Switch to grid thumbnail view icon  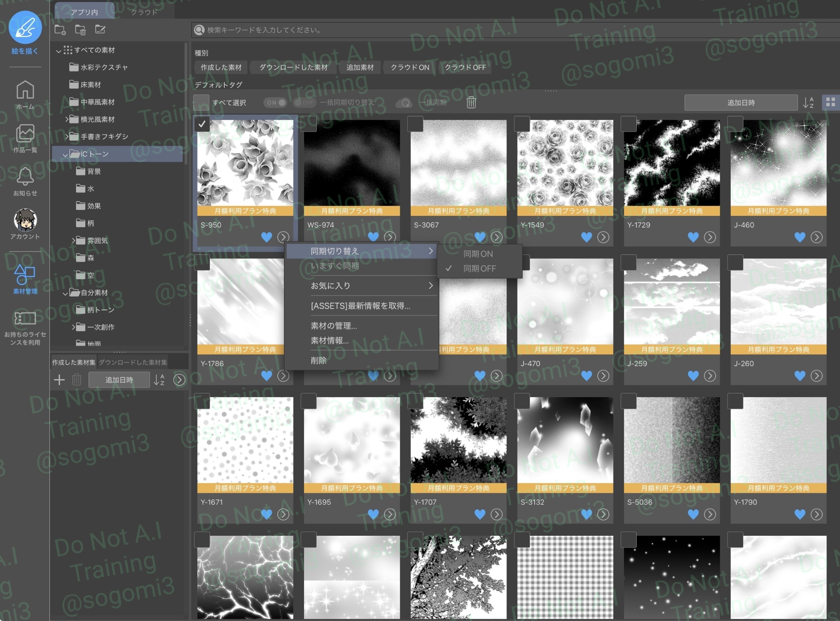[x=830, y=102]
